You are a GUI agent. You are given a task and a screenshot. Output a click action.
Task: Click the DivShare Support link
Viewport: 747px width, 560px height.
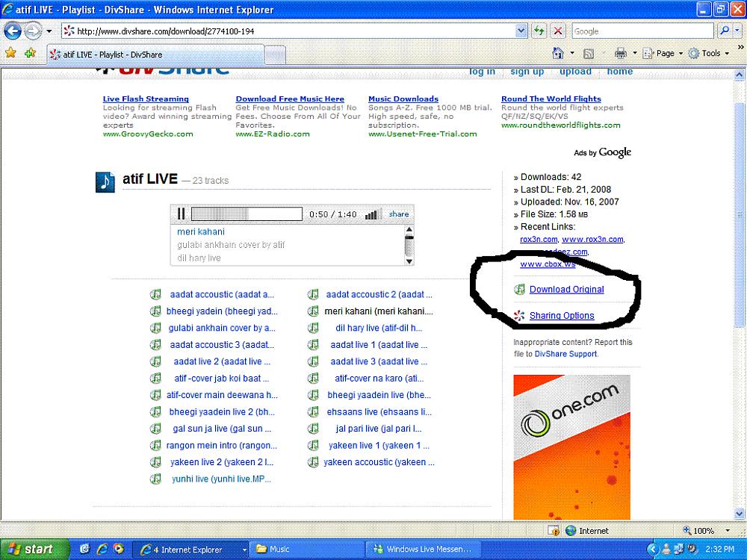point(565,354)
